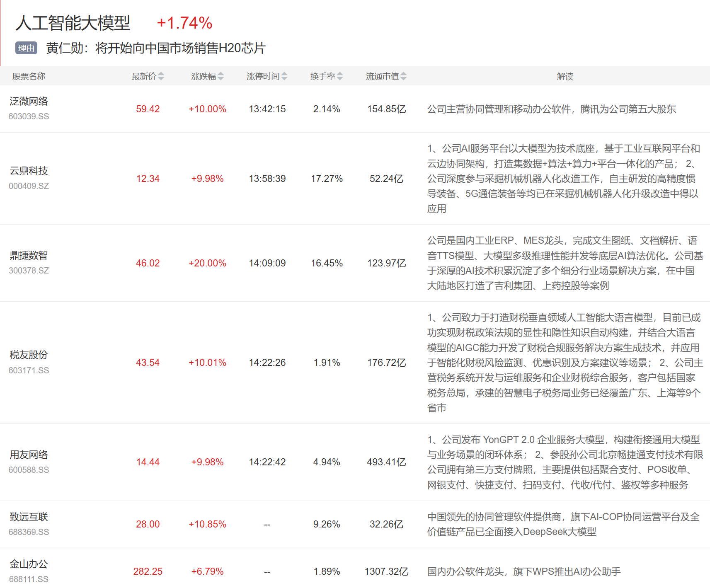710x588 pixels.
Task: Click limit-up time 14:09:09
Action: [x=267, y=263]
